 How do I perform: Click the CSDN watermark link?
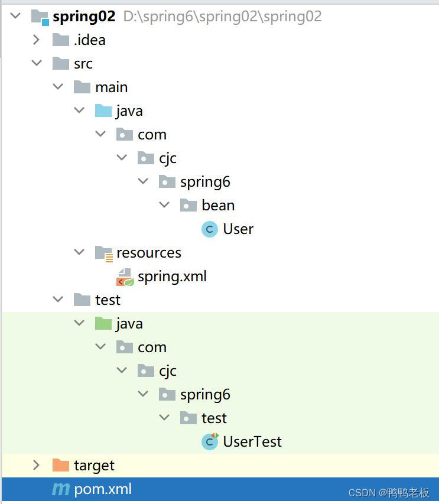(390, 492)
